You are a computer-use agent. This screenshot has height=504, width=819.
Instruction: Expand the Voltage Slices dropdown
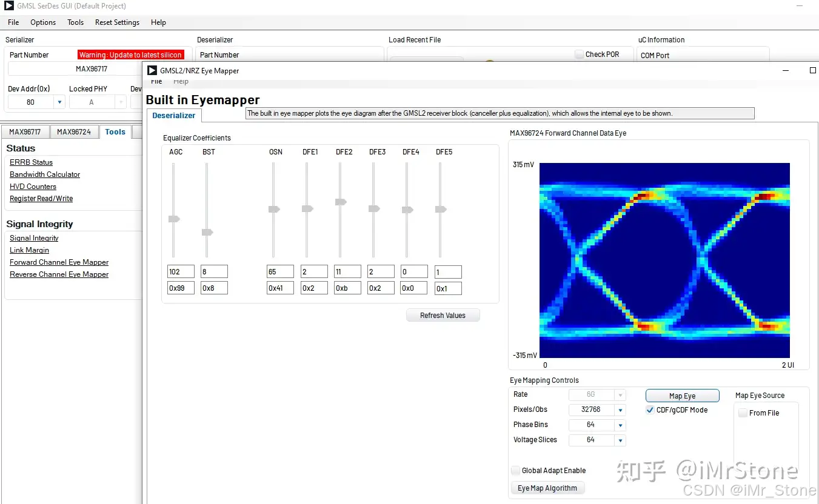(620, 440)
